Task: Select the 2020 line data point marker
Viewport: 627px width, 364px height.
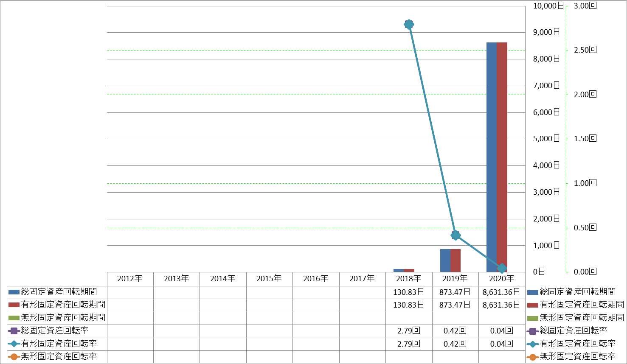Action: pos(502,269)
